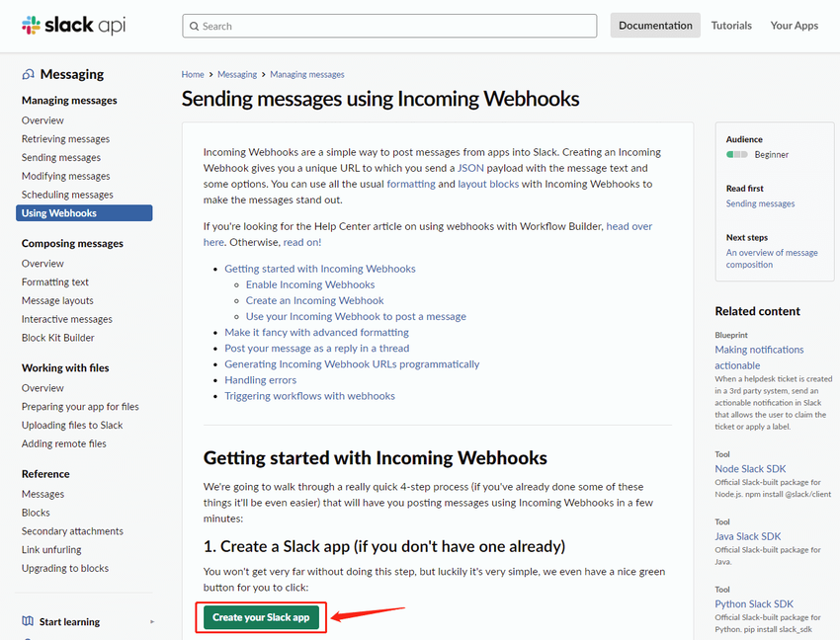Click the formatting link in intro
840x640 pixels.
411,185
